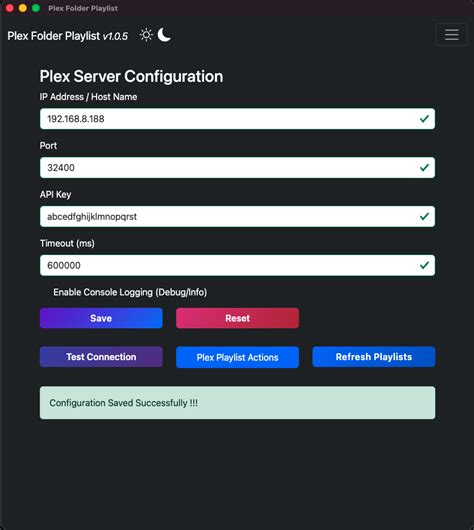The width and height of the screenshot is (474, 530).
Task: Click the 'Port' label
Action: 48,146
